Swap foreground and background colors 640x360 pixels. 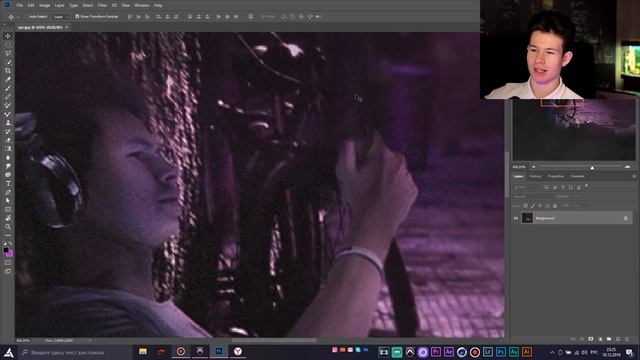(x=10, y=244)
